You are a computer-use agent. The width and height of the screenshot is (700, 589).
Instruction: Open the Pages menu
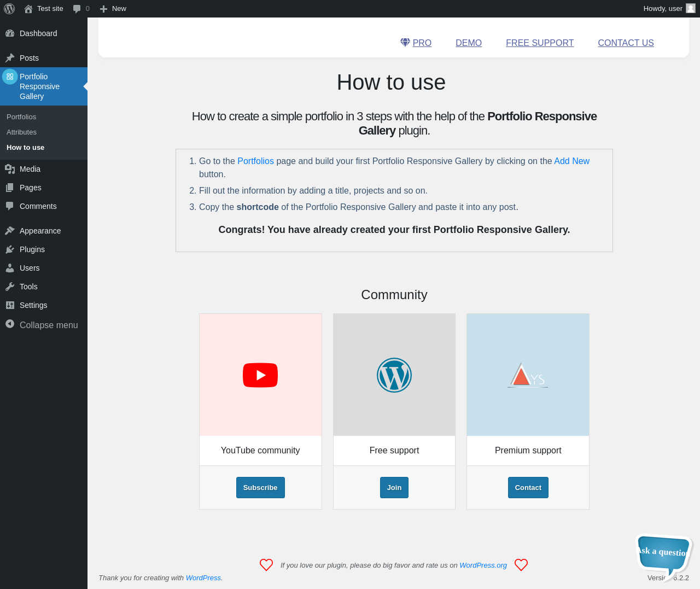tap(44, 188)
